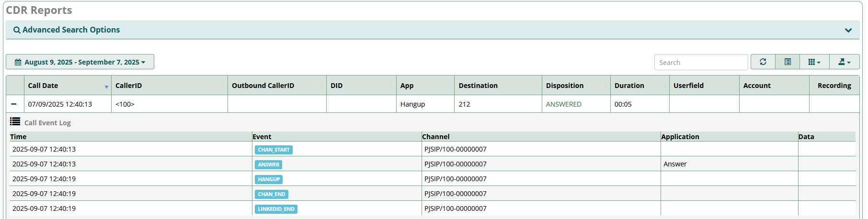This screenshot has width=868, height=219.
Task: Toggle the detail view button
Action: [x=788, y=62]
